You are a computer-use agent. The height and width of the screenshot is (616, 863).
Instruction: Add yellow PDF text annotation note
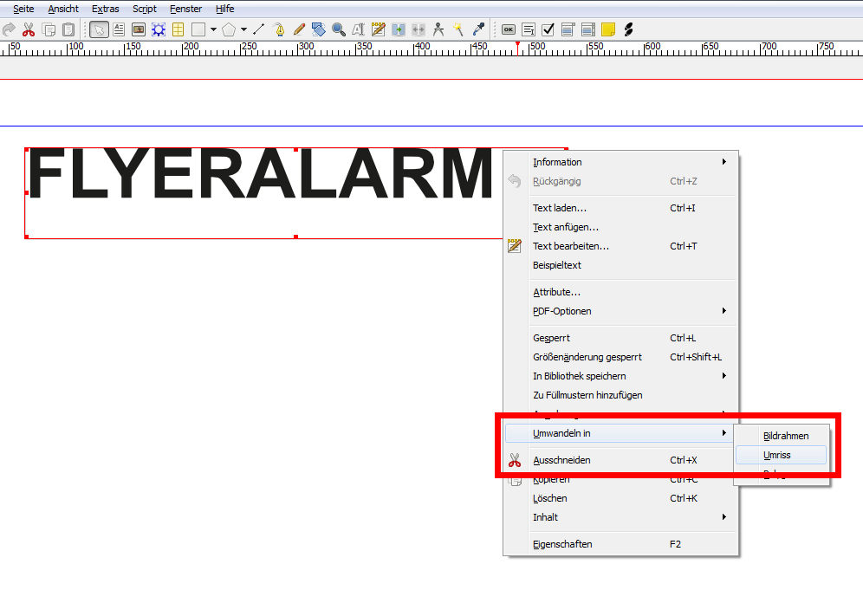coord(608,29)
